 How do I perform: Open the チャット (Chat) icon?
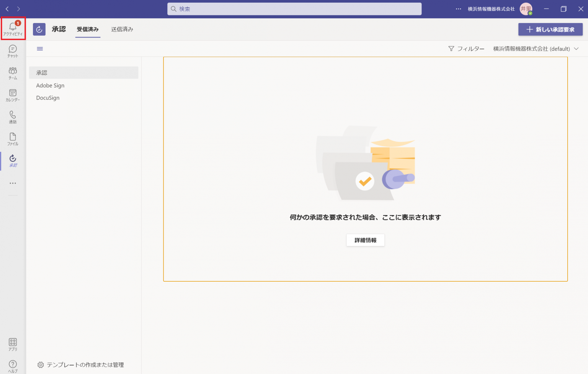click(x=13, y=51)
